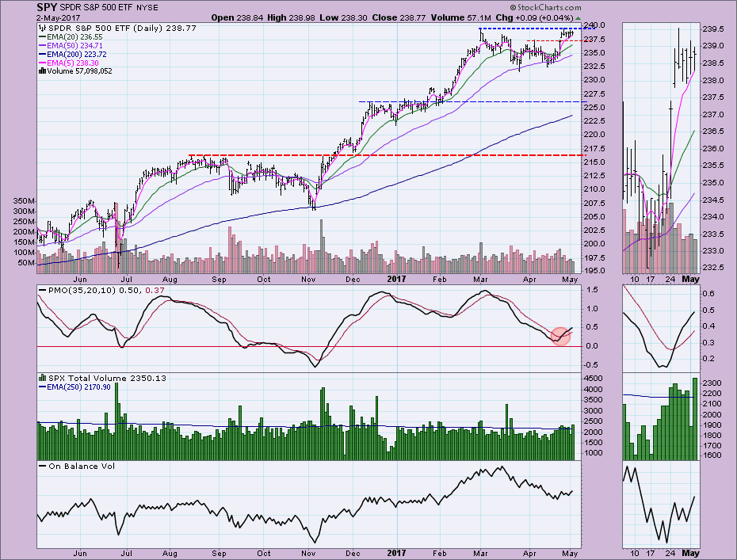737x560 pixels.
Task: Click the -0.5 PMO axis label
Action: [x=591, y=365]
